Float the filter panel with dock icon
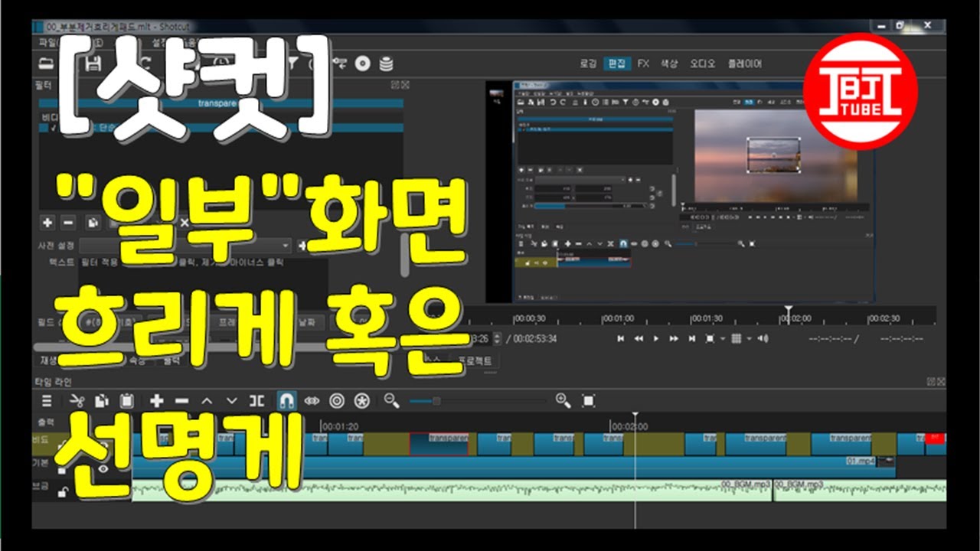Screen dimensions: 980x551 395,84
